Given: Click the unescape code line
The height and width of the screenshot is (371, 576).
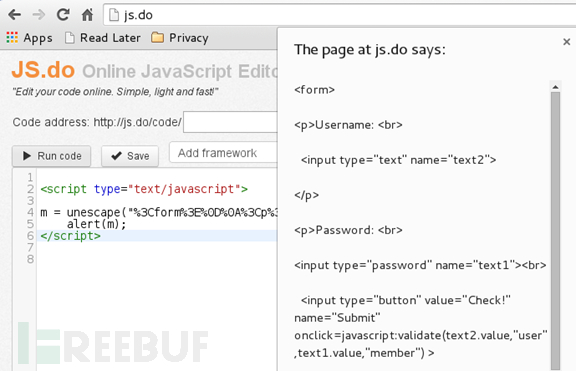Looking at the screenshot, I should (159, 212).
